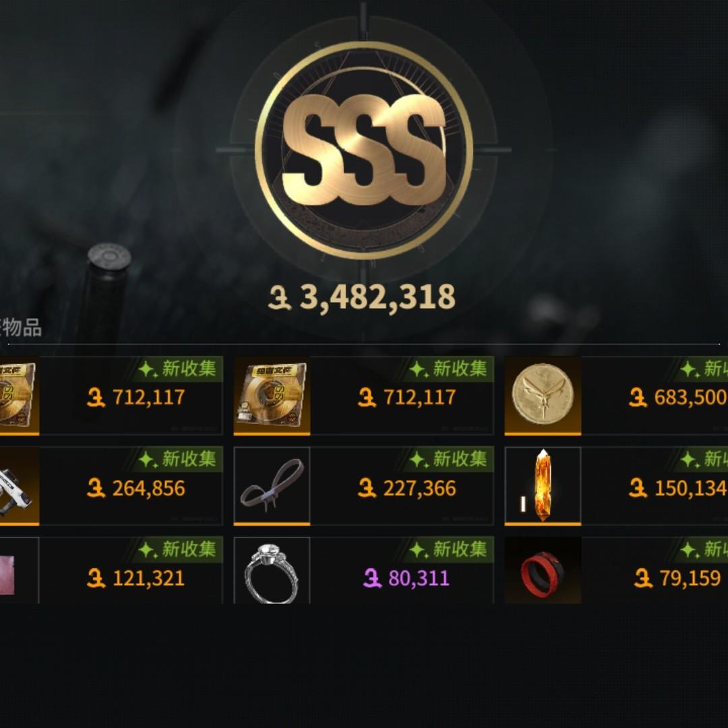Select the silver diamond ring item
This screenshot has height=728, width=728.
coord(272,571)
